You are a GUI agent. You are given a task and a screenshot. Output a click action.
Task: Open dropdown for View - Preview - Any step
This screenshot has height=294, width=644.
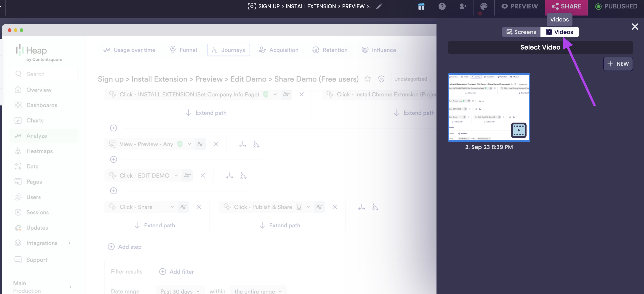click(x=189, y=144)
